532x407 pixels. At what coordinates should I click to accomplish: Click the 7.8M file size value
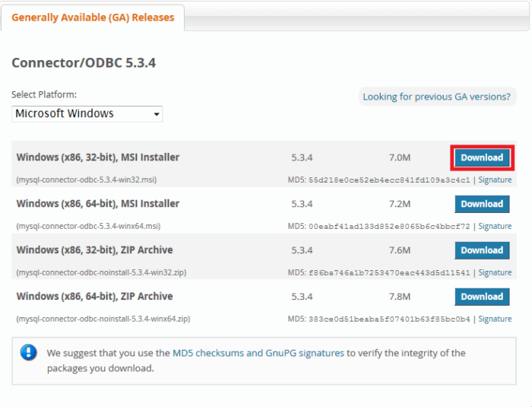click(400, 297)
